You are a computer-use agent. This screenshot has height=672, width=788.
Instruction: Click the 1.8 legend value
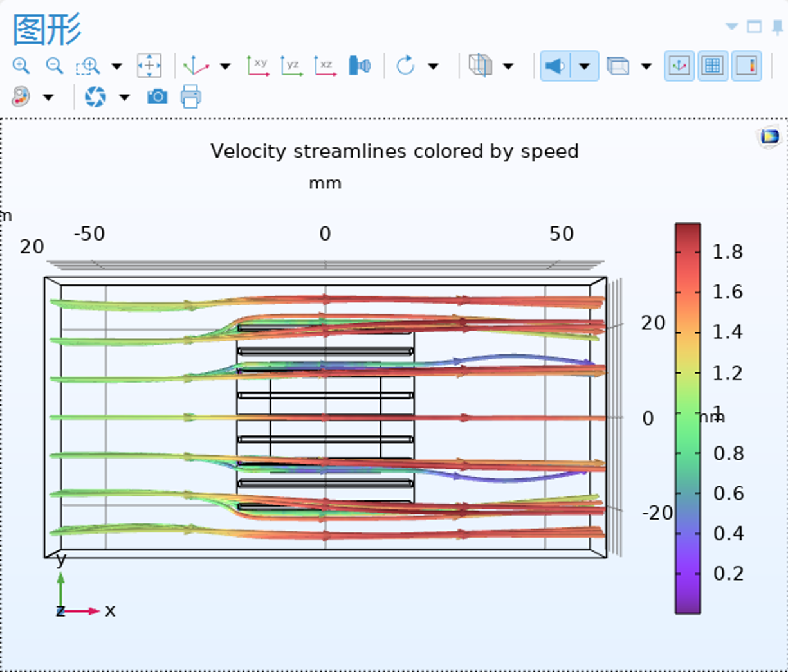(728, 252)
